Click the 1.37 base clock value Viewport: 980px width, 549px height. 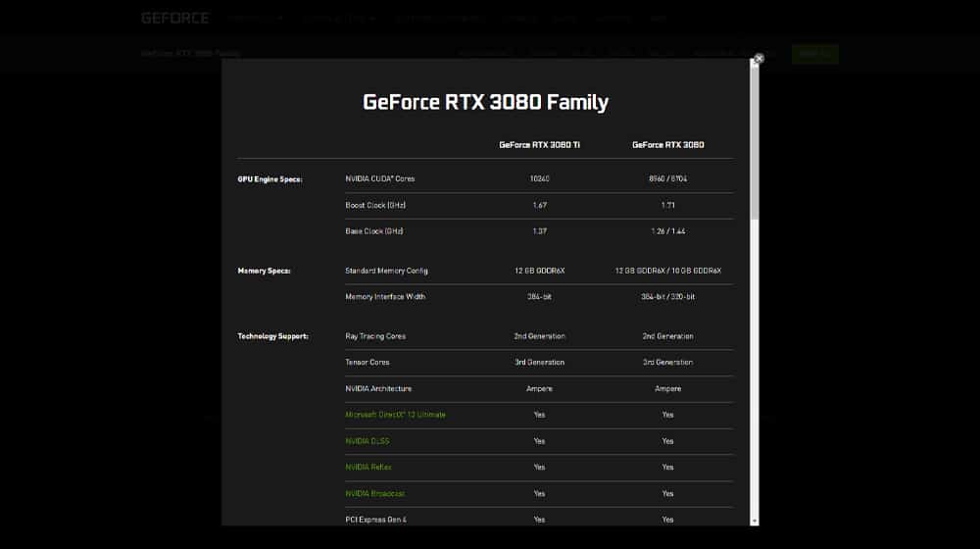[x=539, y=231]
